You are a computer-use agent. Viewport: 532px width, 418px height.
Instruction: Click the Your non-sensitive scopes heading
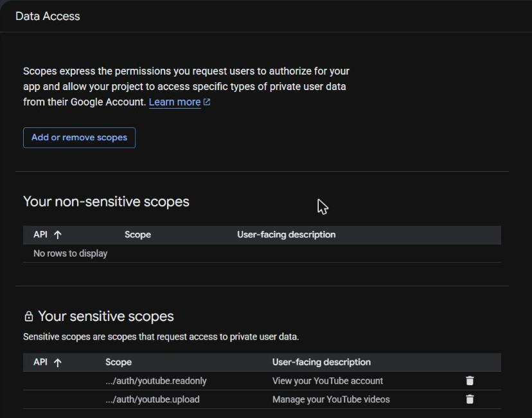coord(106,202)
